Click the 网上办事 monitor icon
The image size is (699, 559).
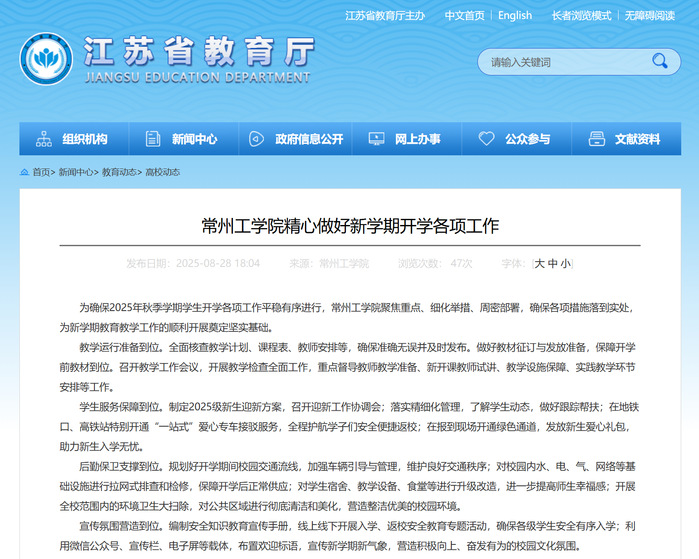click(376, 139)
